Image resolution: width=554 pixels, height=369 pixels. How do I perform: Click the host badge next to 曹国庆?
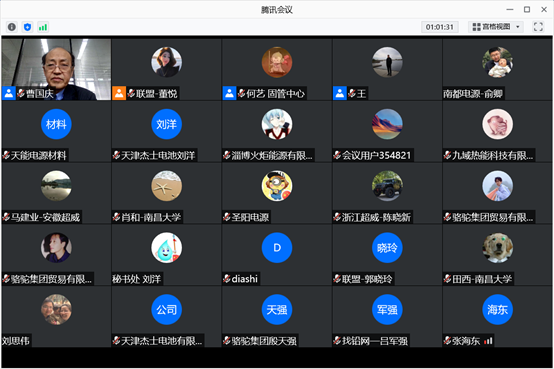click(8, 93)
